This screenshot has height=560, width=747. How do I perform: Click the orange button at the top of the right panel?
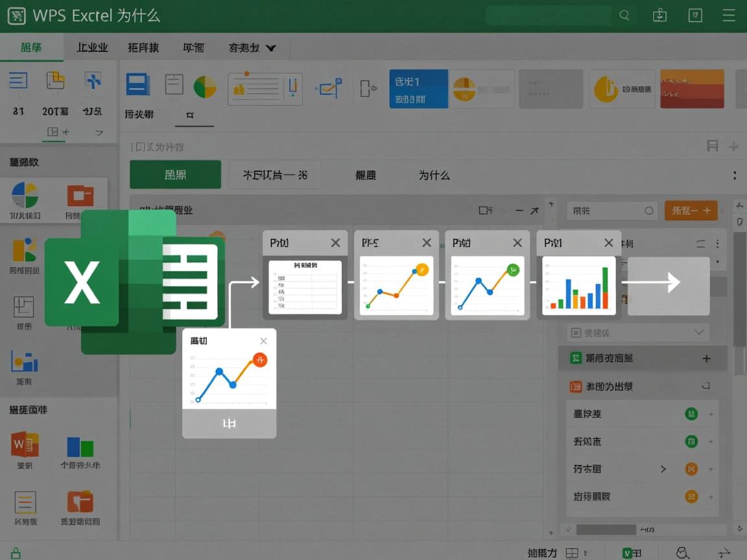click(691, 210)
